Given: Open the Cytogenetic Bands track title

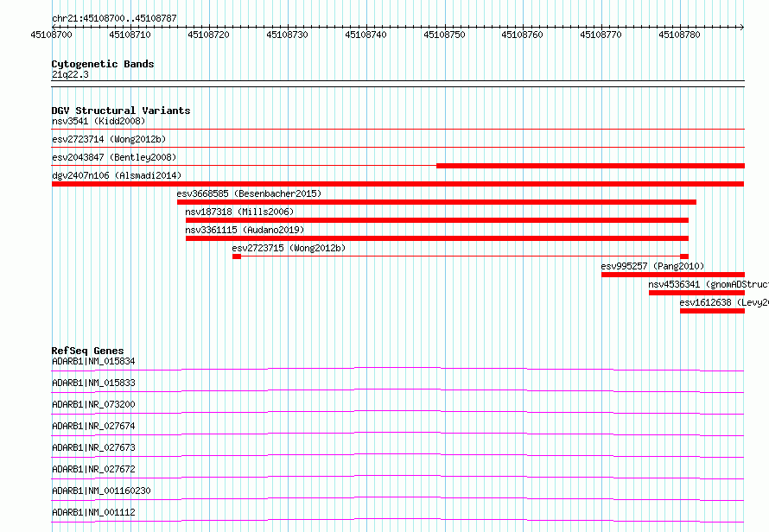Looking at the screenshot, I should [x=103, y=64].
